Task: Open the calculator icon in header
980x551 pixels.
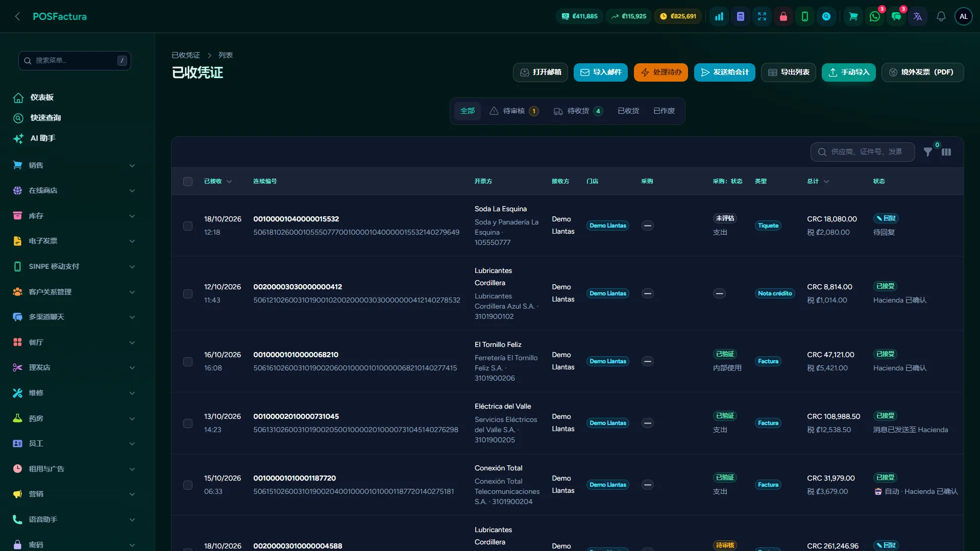Action: pos(741,16)
